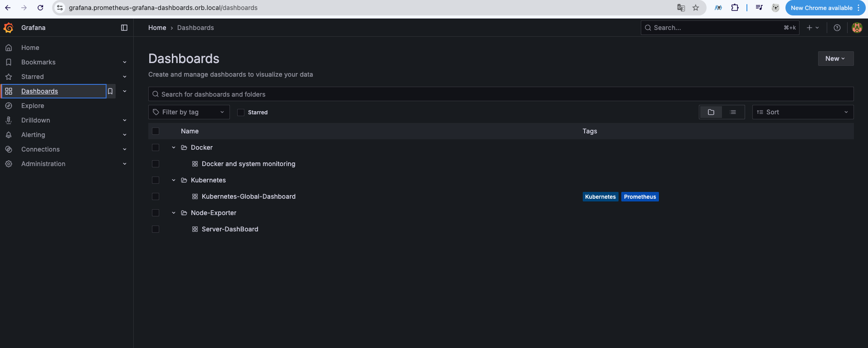Viewport: 868px width, 348px height.
Task: Filter by the Prometheus tag
Action: [640, 196]
